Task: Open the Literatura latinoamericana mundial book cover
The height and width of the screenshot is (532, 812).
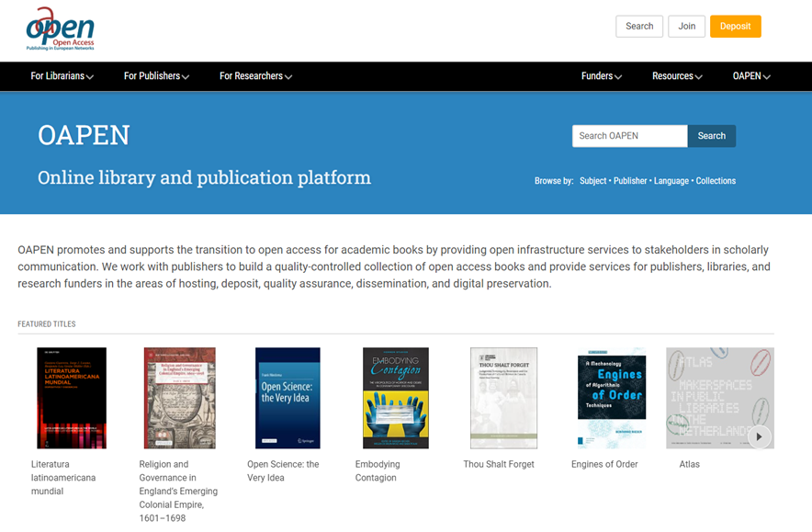Action: [x=72, y=398]
